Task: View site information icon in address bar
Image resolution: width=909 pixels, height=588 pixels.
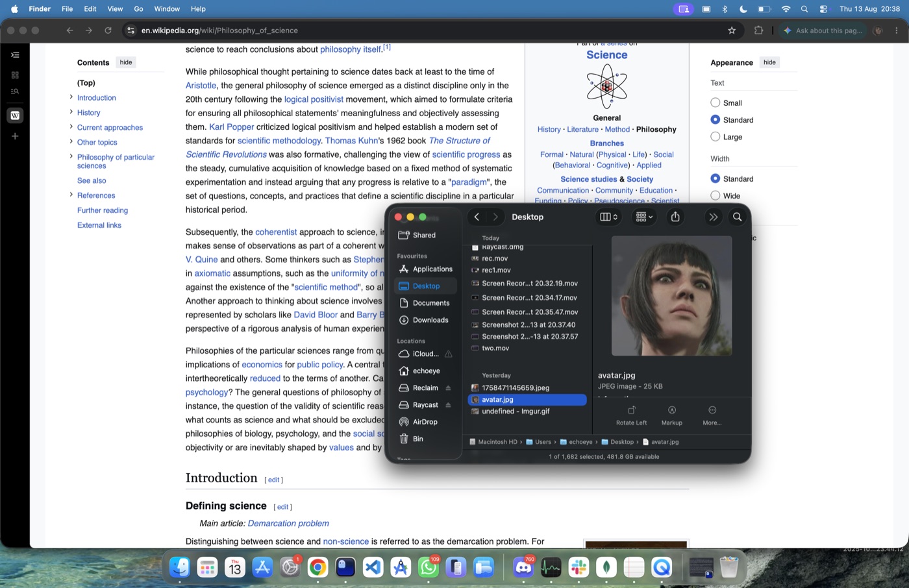Action: pos(131,31)
